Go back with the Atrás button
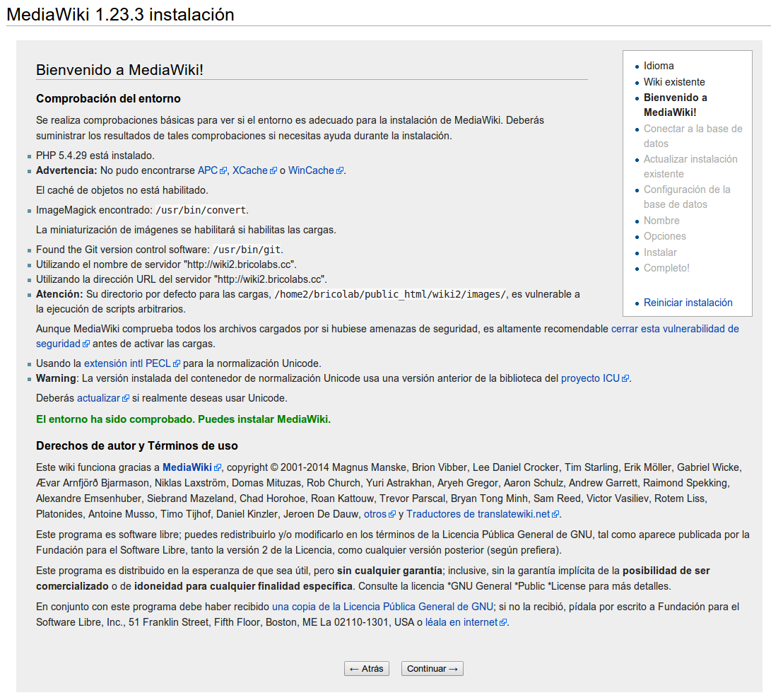771x700 pixels. point(366,668)
